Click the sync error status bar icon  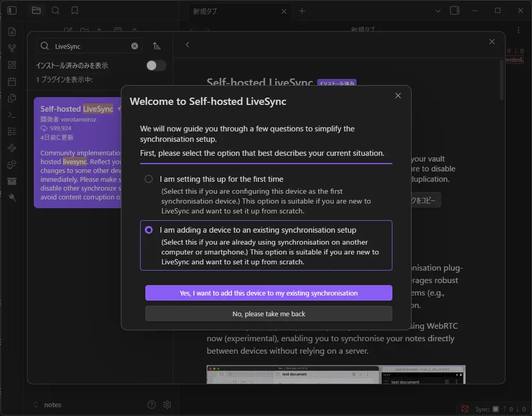point(465,409)
